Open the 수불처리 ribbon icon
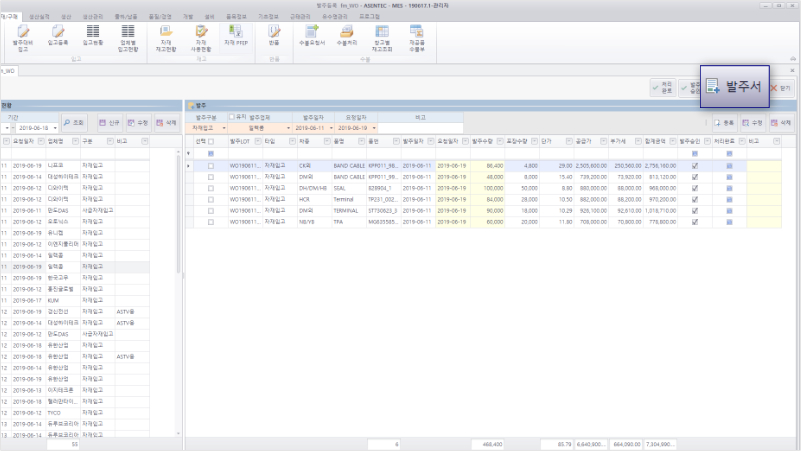This screenshot has height=451, width=801. (x=347, y=37)
